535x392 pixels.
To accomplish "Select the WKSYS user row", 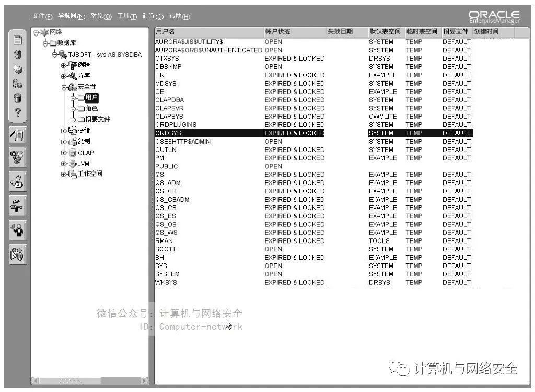I will (313, 283).
